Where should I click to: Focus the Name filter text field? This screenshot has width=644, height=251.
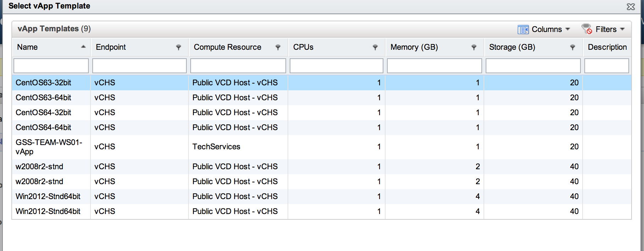click(x=51, y=66)
